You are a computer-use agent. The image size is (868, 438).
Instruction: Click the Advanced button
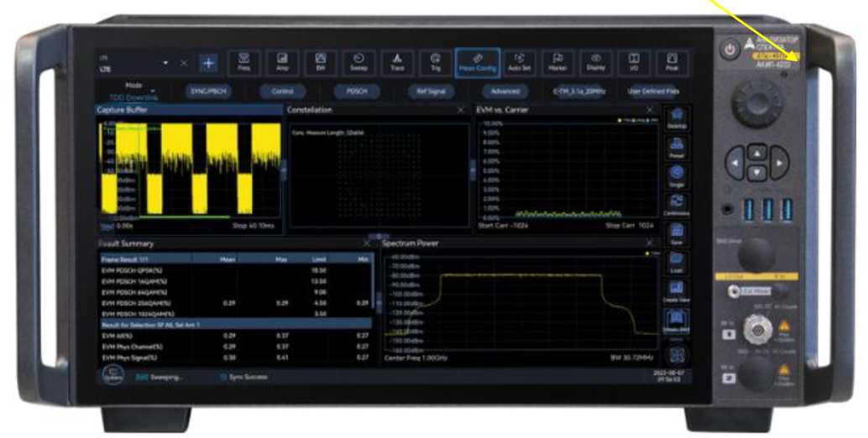[505, 91]
